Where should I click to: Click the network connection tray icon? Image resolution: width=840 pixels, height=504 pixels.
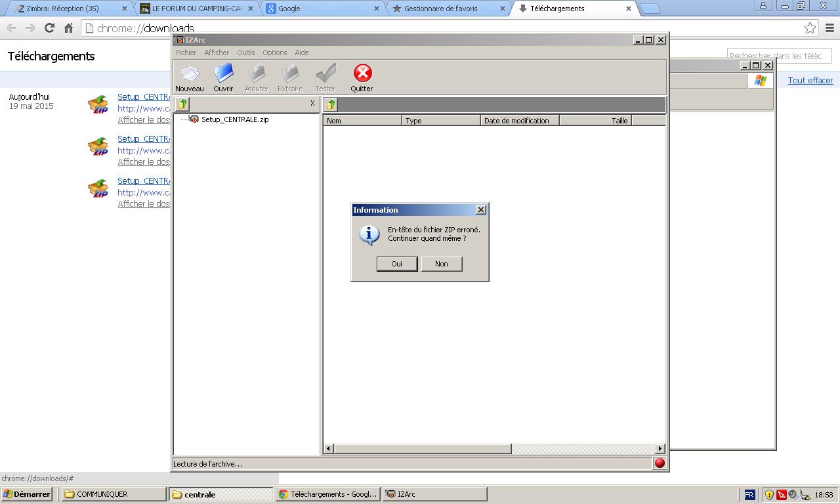pos(805,495)
